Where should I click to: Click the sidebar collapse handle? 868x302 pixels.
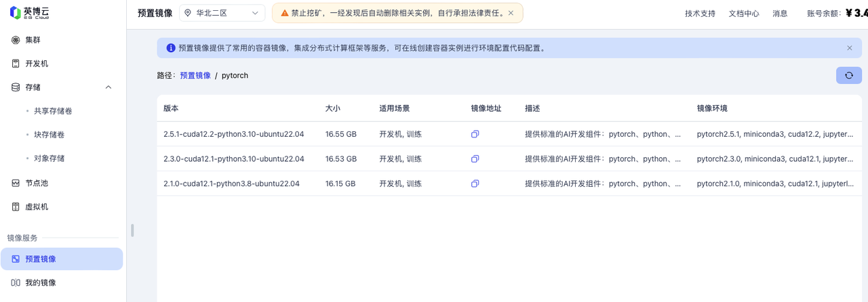132,230
